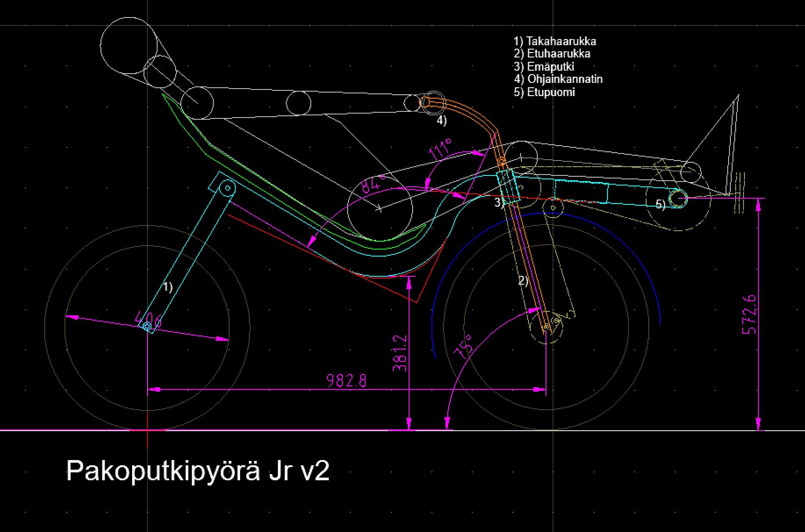805x532 pixels.
Task: Click legend entry 2) Etuhaarukka
Action: click(552, 54)
